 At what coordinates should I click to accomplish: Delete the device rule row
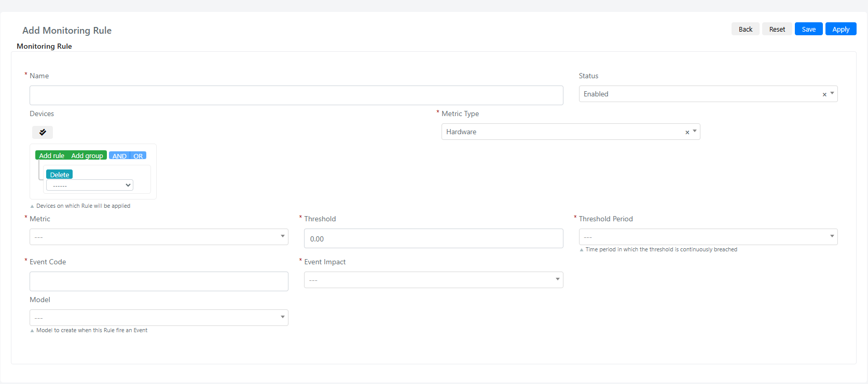pos(60,175)
